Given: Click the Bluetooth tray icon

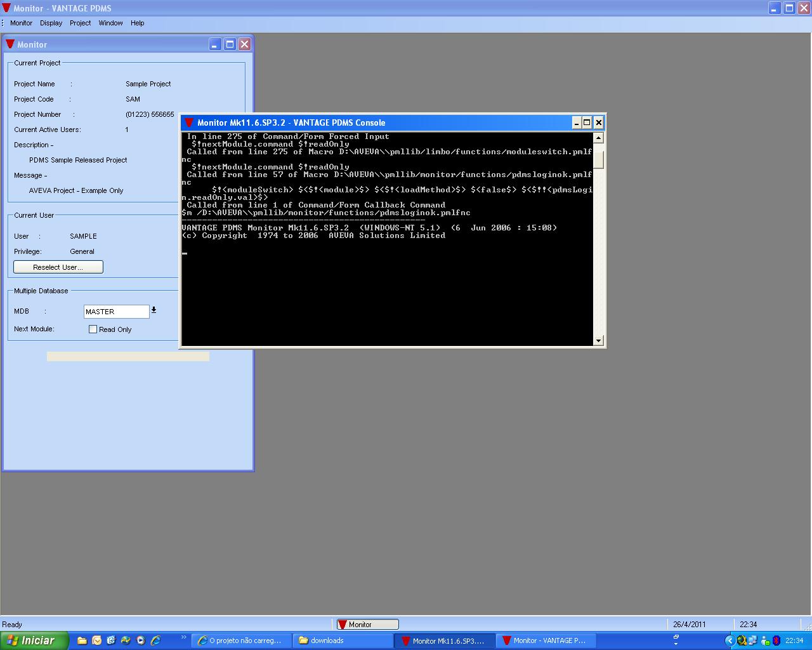Looking at the screenshot, I should pos(777,641).
